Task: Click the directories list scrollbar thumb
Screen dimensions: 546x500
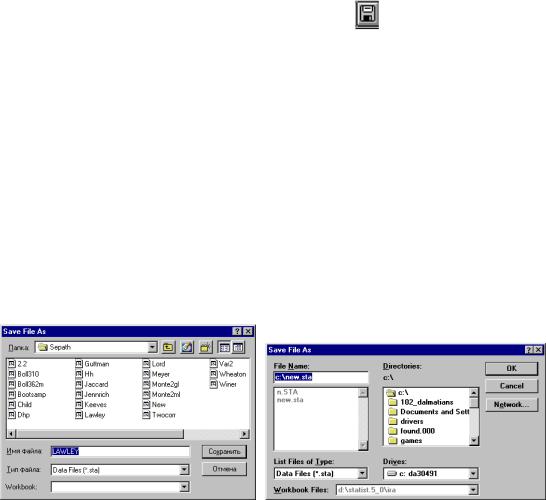Action: (x=474, y=403)
